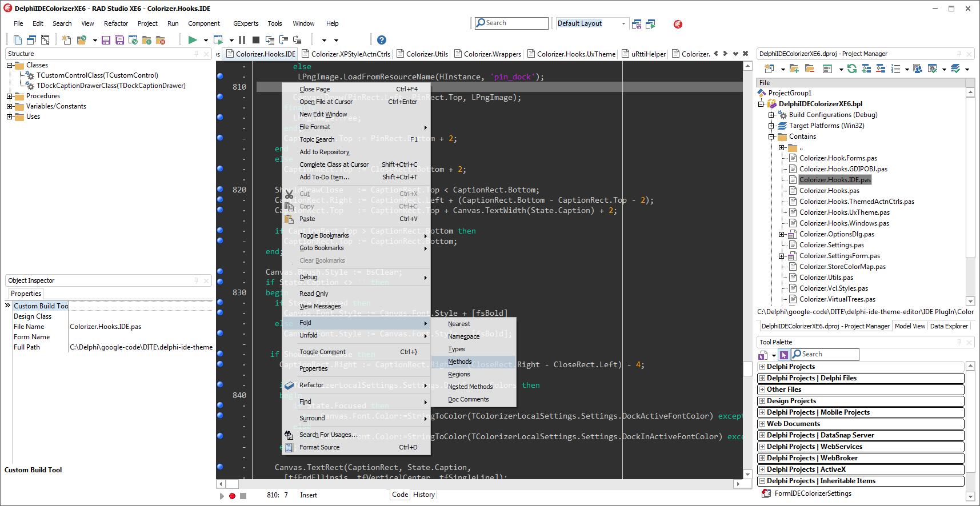Click the Pause button in the debug toolbar

coord(242,40)
